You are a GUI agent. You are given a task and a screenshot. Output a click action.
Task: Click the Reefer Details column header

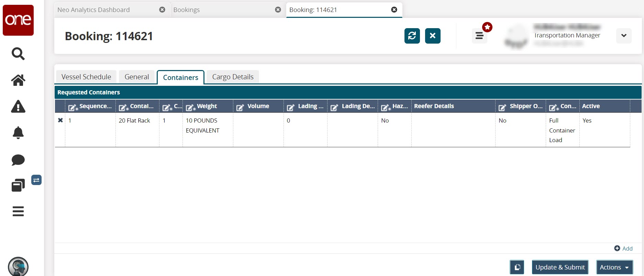pos(453,106)
